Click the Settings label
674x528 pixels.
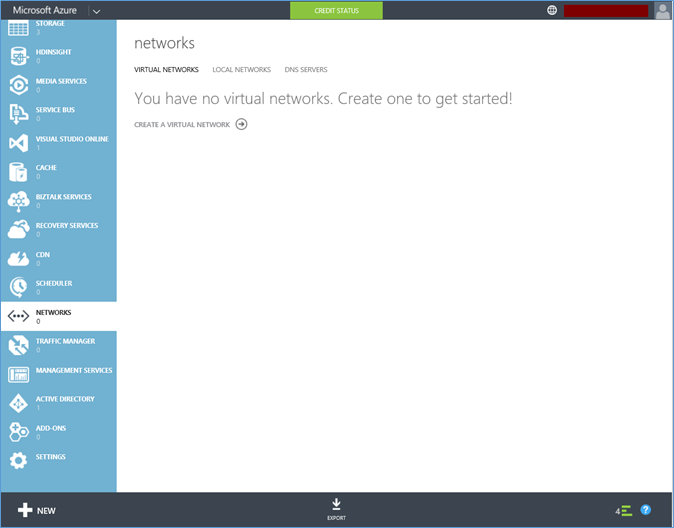51,457
